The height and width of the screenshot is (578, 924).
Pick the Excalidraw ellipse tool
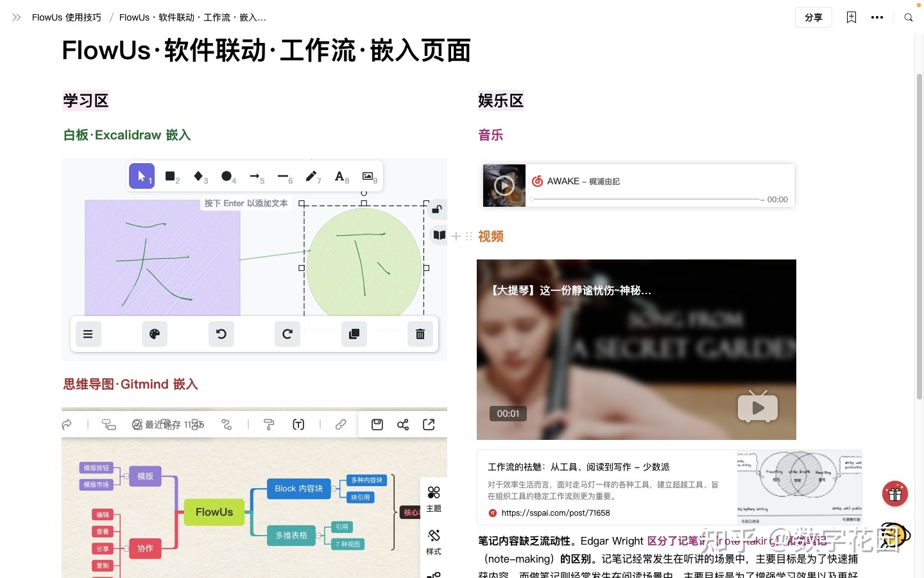(x=227, y=176)
